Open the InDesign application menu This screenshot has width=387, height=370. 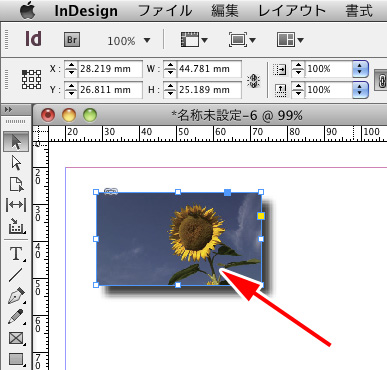tap(86, 11)
